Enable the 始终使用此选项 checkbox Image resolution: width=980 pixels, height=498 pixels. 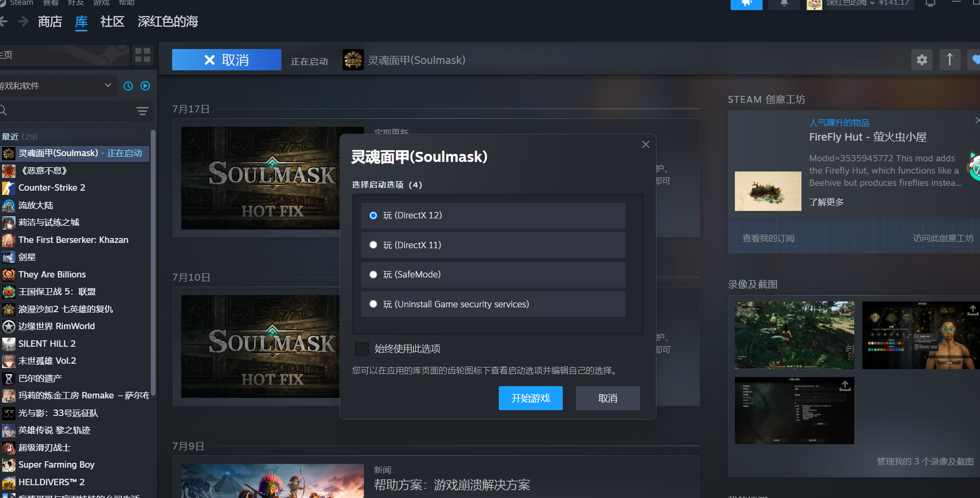362,349
